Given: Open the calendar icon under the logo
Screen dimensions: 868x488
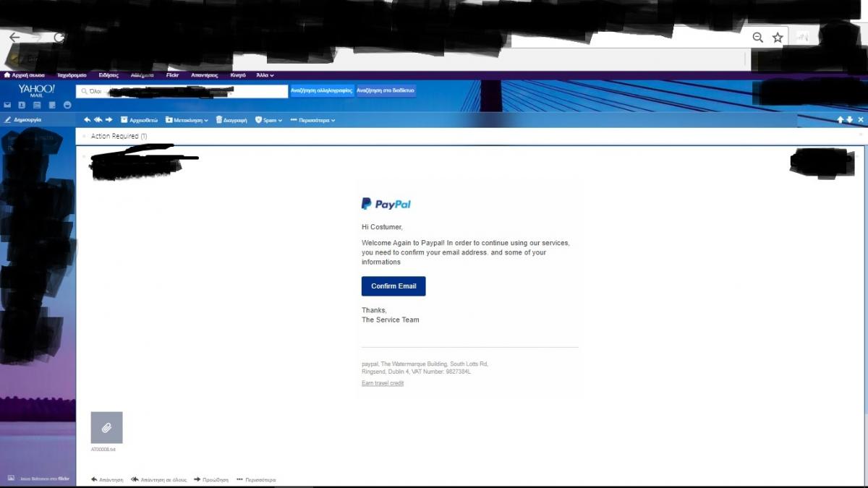Looking at the screenshot, I should coord(37,105).
